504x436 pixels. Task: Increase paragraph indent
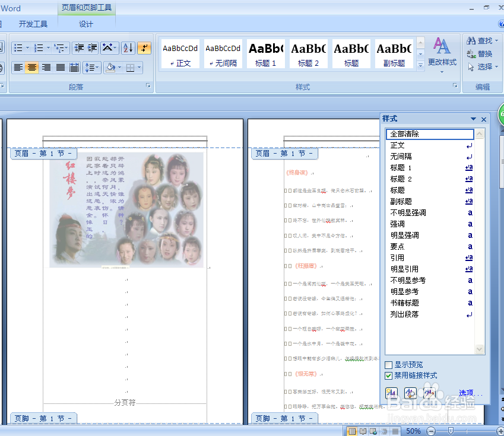(92, 48)
